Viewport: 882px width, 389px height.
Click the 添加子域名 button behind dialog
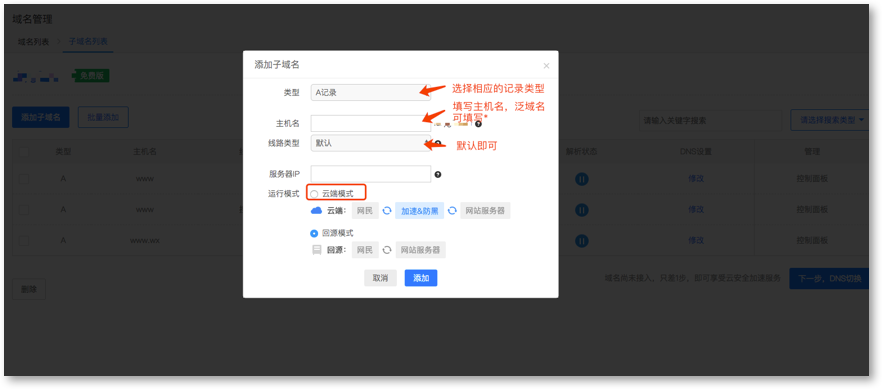[x=40, y=117]
